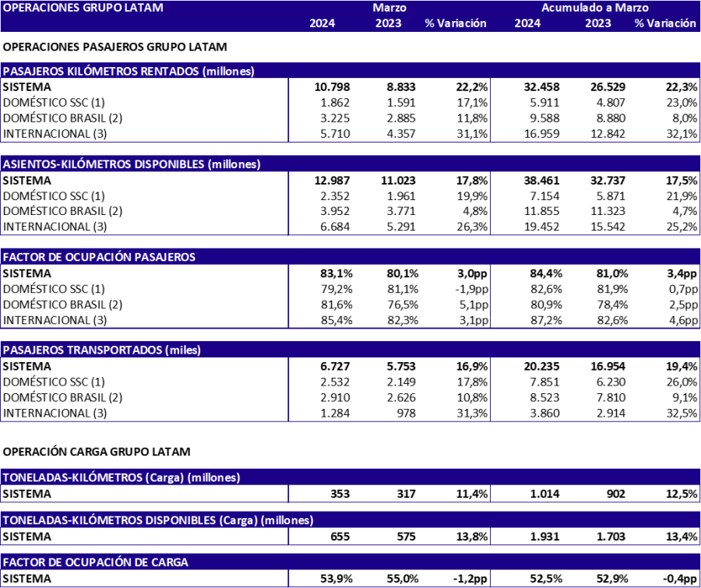Select Sistema passengers value 6.727
This screenshot has width=701, height=588.
[x=335, y=366]
